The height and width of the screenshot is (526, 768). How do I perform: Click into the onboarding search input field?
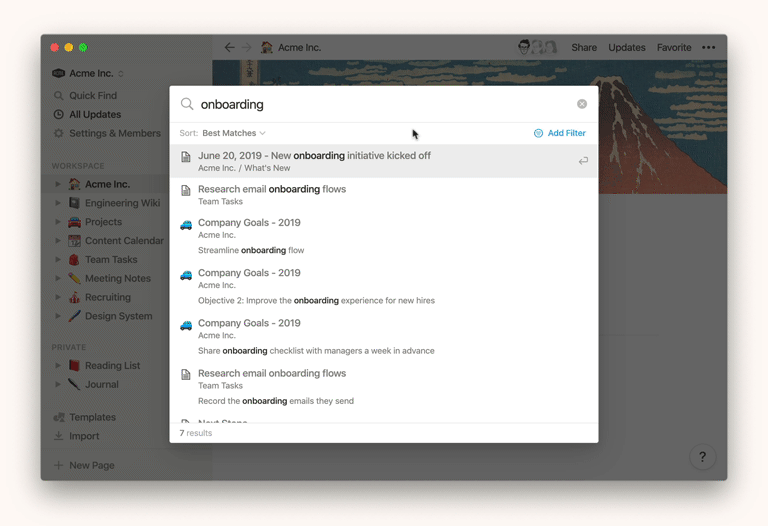380,104
